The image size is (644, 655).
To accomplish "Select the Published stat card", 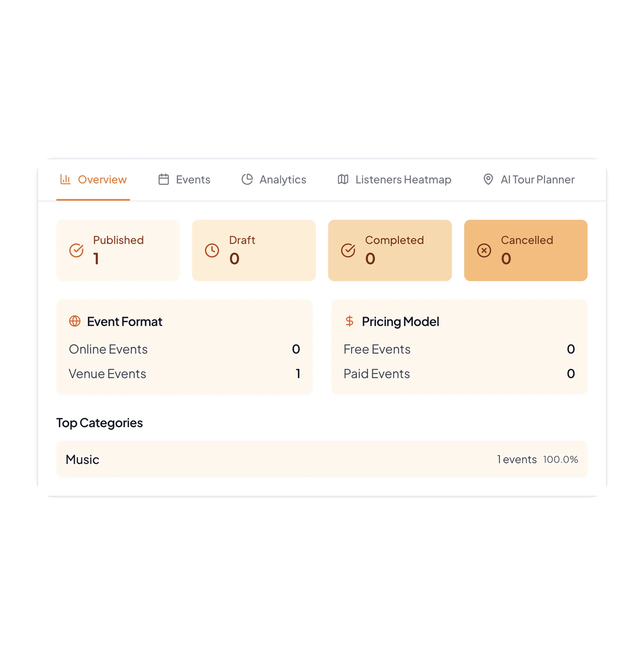I will coord(118,250).
